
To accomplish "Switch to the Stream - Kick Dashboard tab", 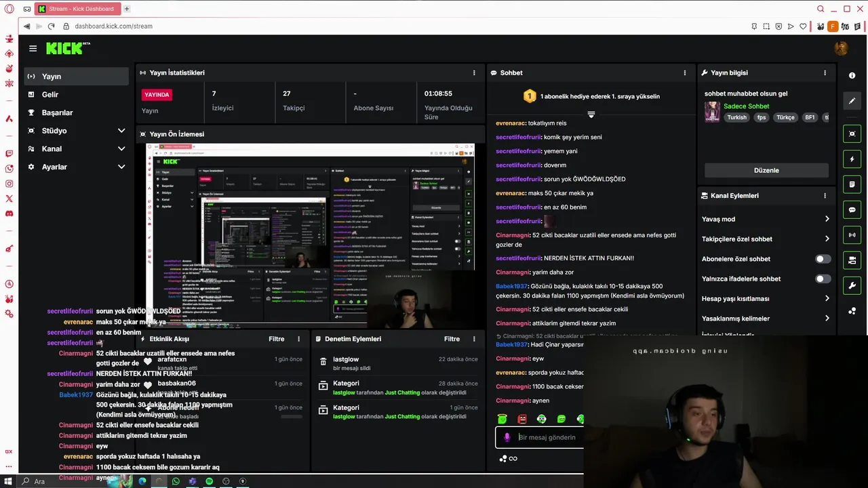I will point(77,9).
